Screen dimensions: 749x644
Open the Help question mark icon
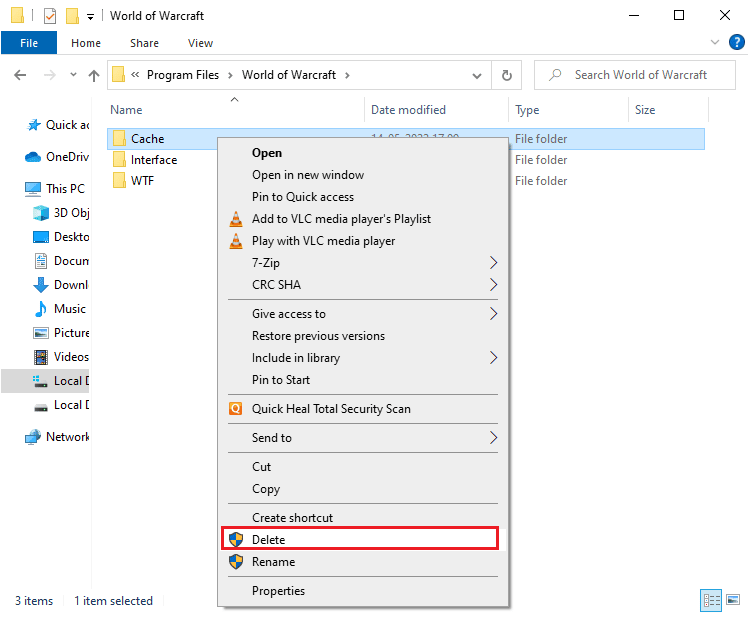tap(736, 42)
